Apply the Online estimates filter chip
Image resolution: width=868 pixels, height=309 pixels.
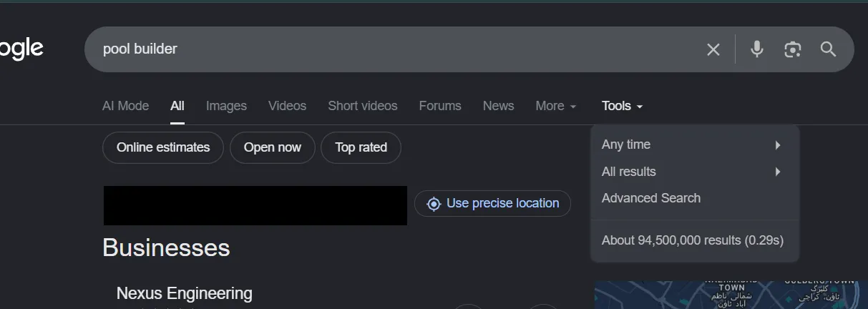(163, 147)
